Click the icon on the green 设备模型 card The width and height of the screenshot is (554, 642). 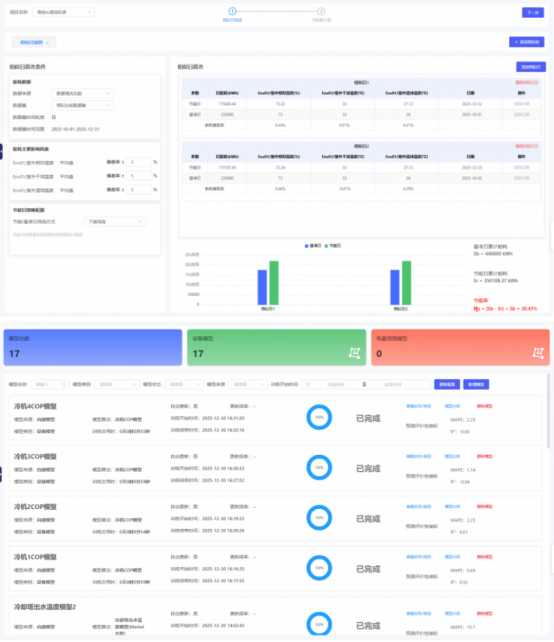(354, 353)
